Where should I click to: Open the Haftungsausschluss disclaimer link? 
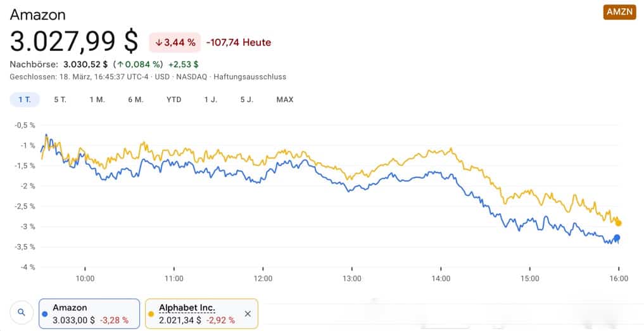(x=250, y=77)
